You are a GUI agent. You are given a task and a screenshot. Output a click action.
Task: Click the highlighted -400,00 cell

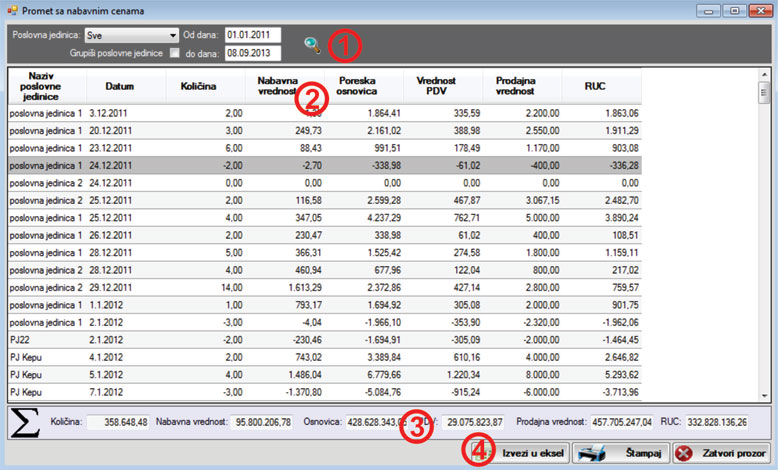coord(522,165)
